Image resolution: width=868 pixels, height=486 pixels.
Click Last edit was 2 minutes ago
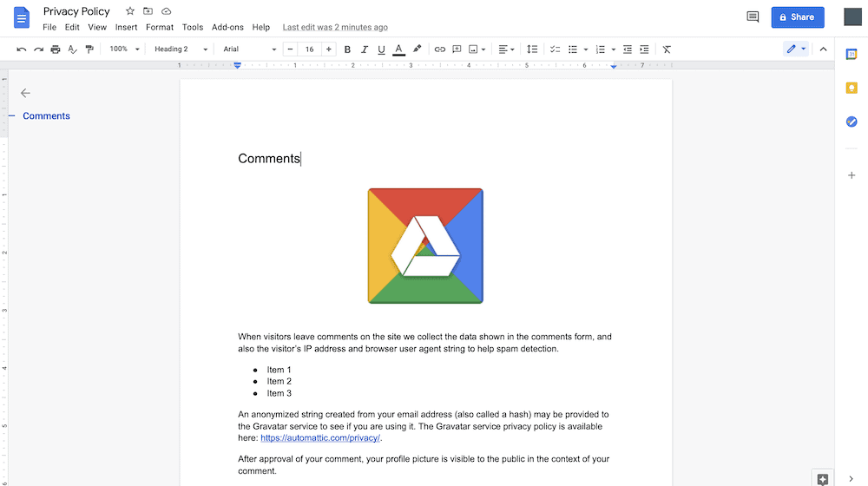click(335, 27)
